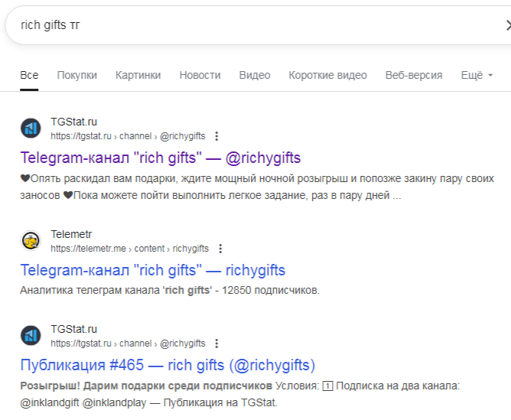Screen dimensions: 511x420
Task: Open Telegram-канал "rich gifts" — @richygifts link
Action: point(161,158)
